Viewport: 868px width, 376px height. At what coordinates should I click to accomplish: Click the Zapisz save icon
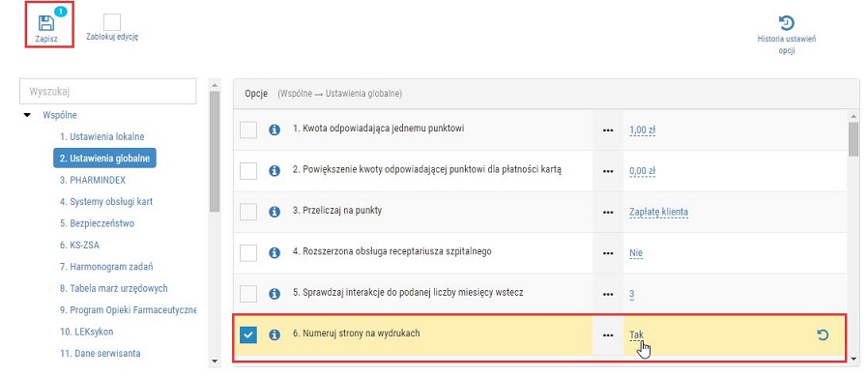coord(46,23)
